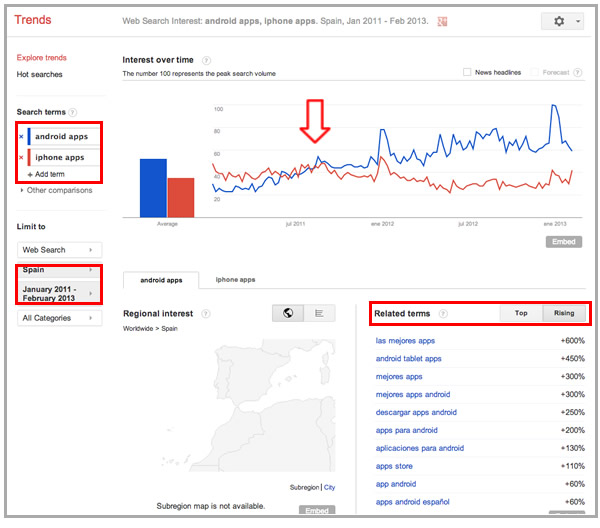Remove the iphone apps search term
Screen dimensions: 600x528
click(21, 157)
